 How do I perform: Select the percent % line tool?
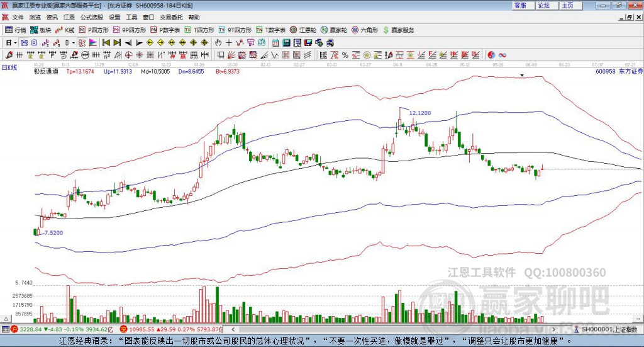pos(345,55)
